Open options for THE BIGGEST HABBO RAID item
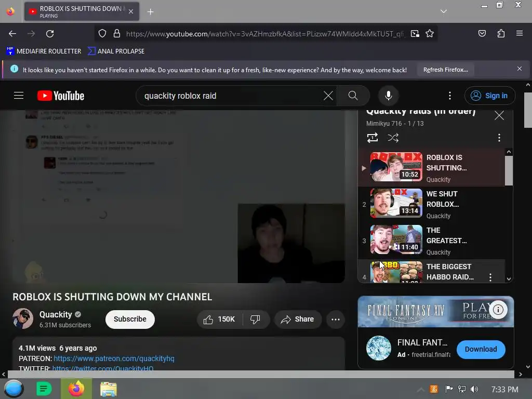Viewport: 532px width, 399px height. (490, 277)
